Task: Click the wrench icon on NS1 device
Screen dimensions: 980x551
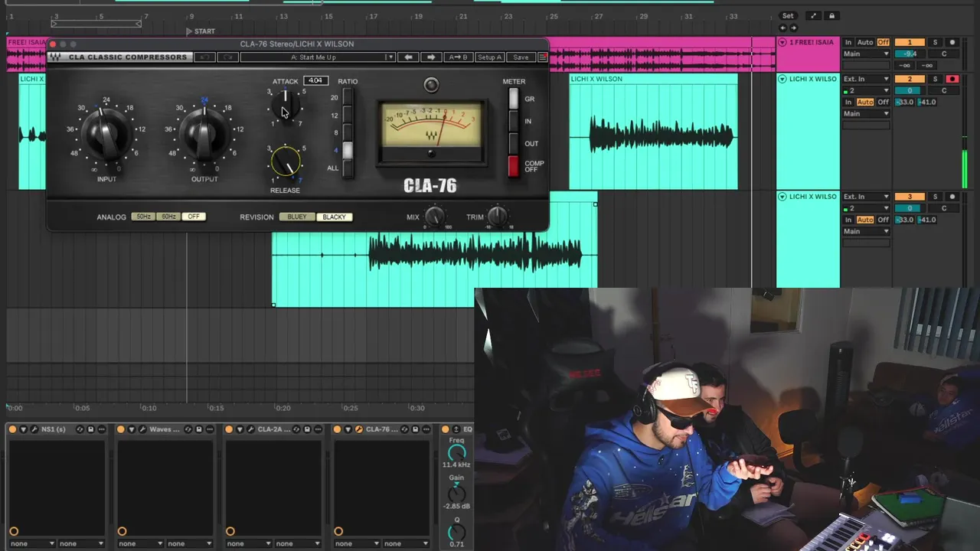Action: 34,429
